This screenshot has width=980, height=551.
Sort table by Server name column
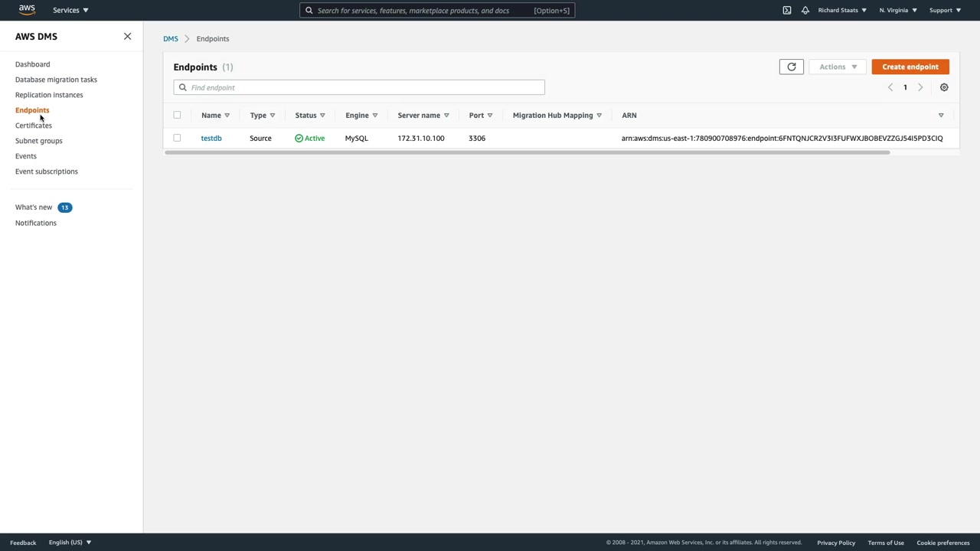(423, 115)
